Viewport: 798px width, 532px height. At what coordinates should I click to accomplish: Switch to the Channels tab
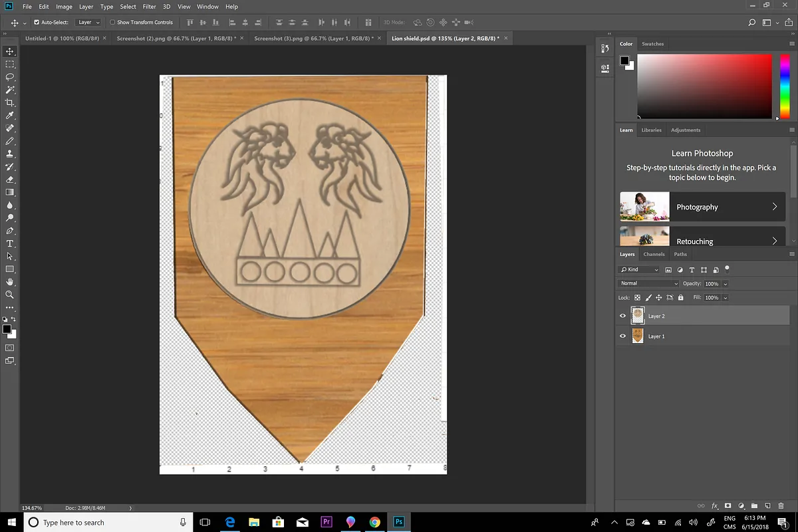[654, 254]
